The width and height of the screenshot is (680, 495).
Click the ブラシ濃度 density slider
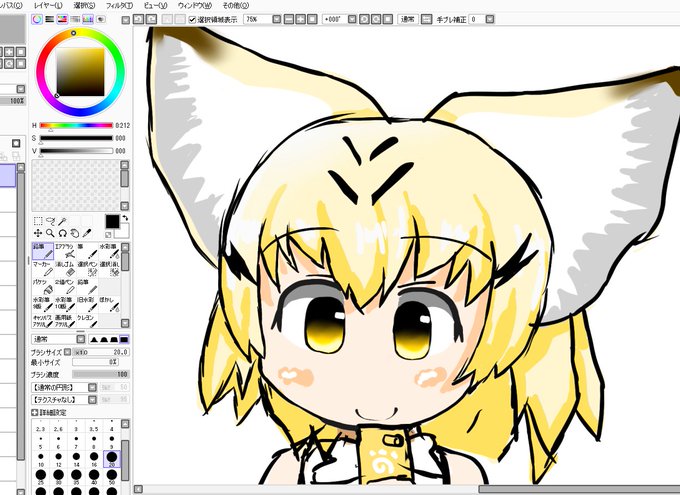(x=100, y=374)
